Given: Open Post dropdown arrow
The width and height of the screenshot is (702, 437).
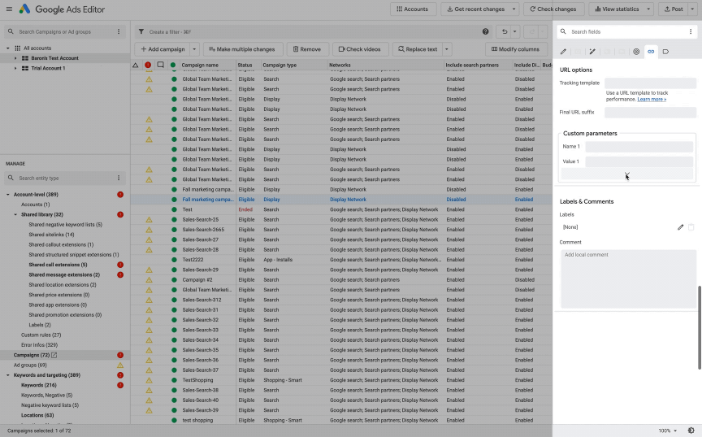Looking at the screenshot, I should coord(692,9).
